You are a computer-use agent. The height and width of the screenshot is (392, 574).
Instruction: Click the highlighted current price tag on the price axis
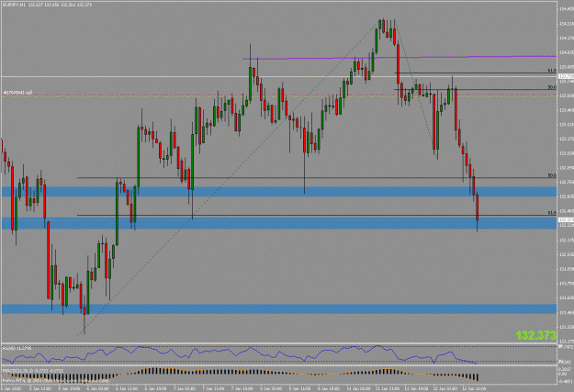pyautogui.click(x=566, y=219)
